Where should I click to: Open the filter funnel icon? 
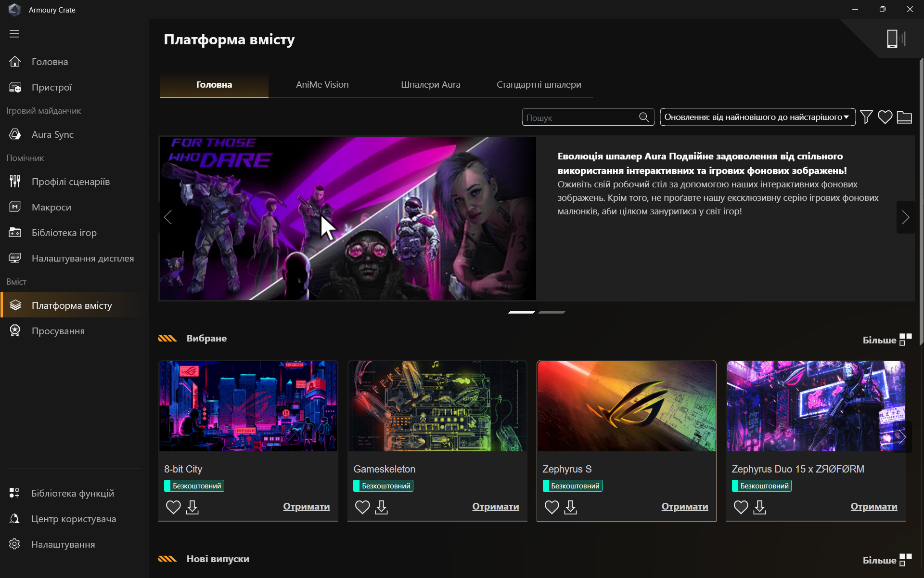tap(866, 117)
